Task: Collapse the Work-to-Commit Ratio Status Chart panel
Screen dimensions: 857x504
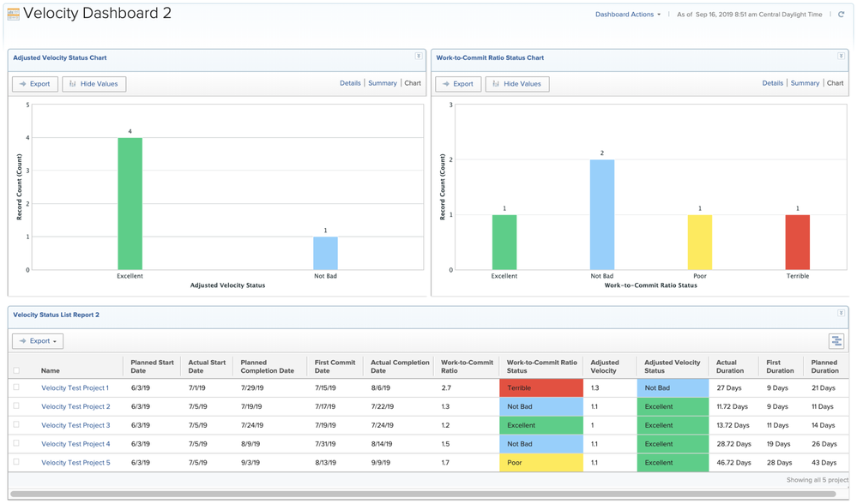Action: coord(841,57)
